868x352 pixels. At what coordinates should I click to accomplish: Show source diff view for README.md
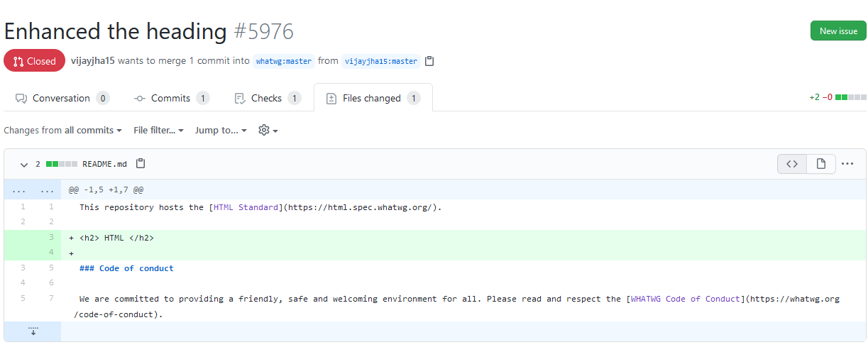click(792, 164)
